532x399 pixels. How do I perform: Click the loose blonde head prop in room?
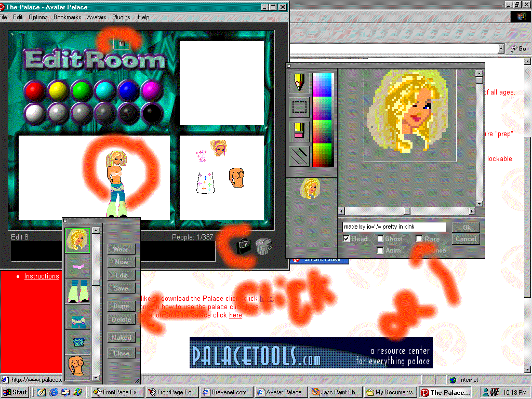pyautogui.click(x=219, y=148)
